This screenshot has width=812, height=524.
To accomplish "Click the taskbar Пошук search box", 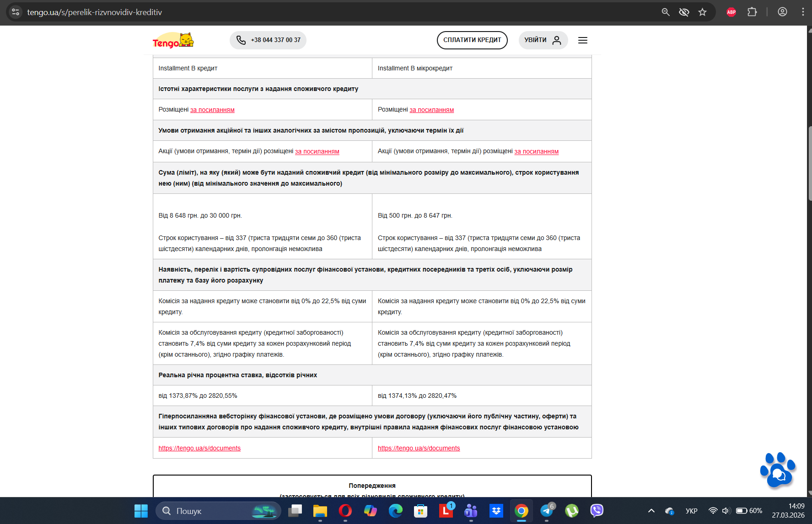I will (218, 511).
